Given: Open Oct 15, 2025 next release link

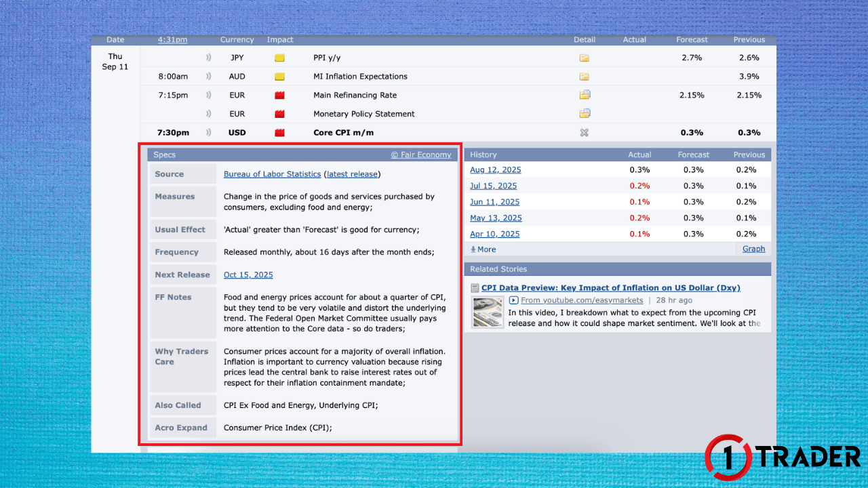Looking at the screenshot, I should point(248,274).
